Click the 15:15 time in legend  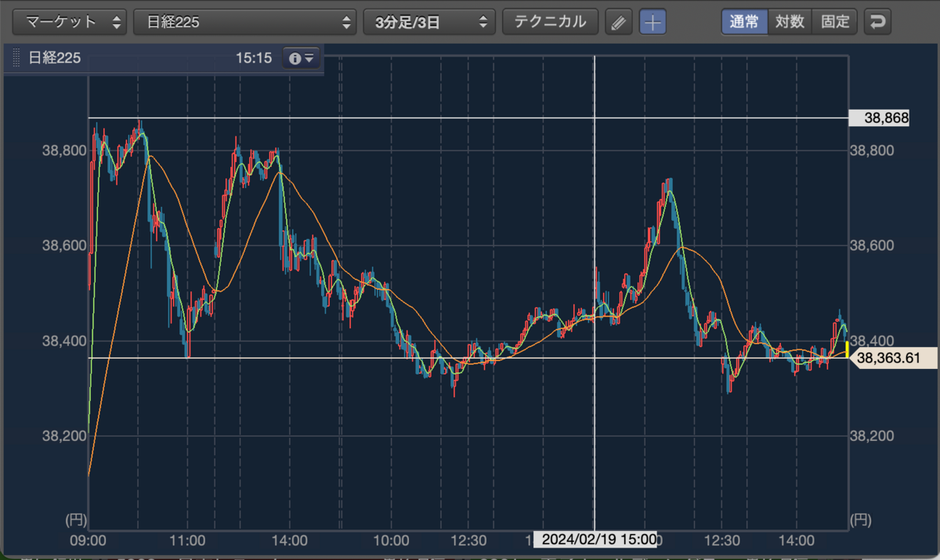click(253, 58)
